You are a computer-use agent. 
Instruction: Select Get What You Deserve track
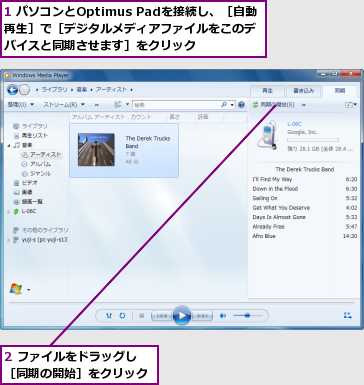(305, 208)
